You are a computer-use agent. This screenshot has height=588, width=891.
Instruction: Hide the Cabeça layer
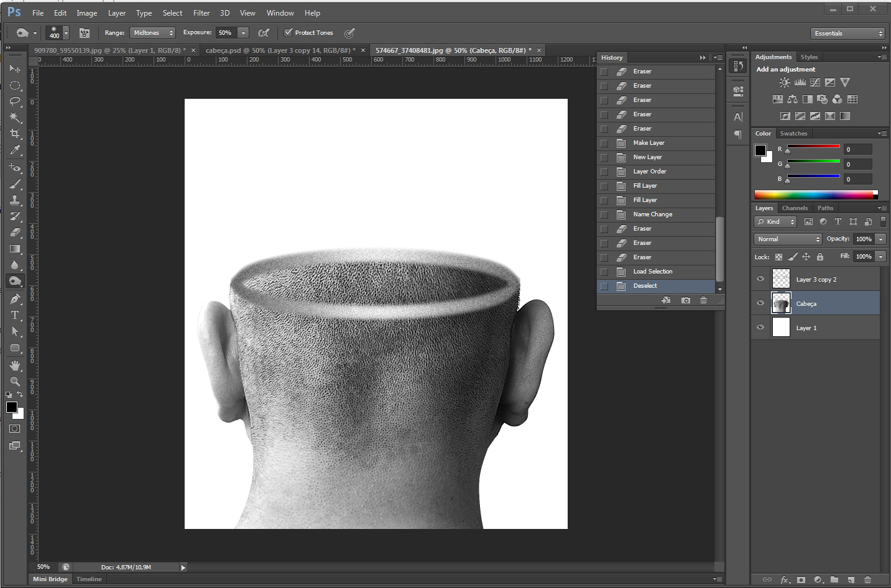click(760, 303)
